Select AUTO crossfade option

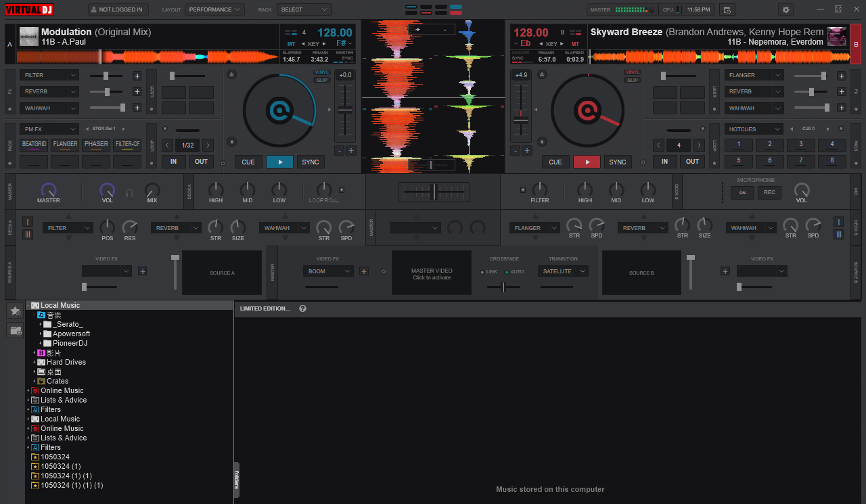pyautogui.click(x=514, y=272)
